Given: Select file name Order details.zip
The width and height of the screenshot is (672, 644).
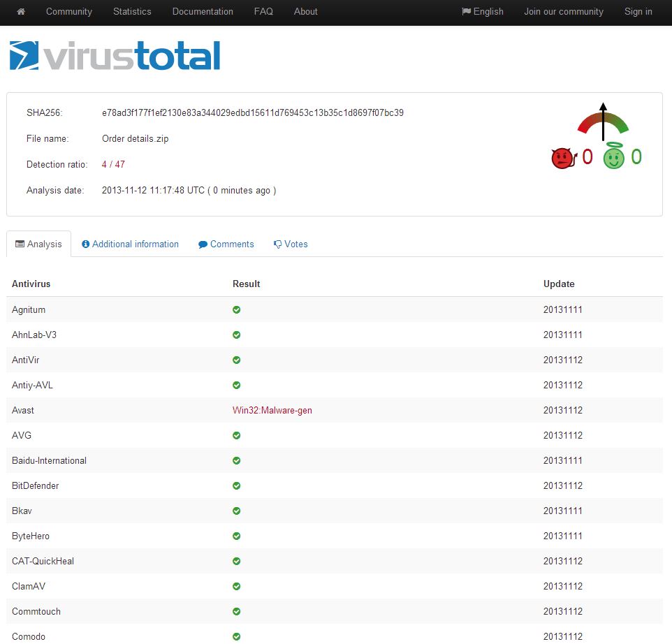Looking at the screenshot, I should coord(135,138).
